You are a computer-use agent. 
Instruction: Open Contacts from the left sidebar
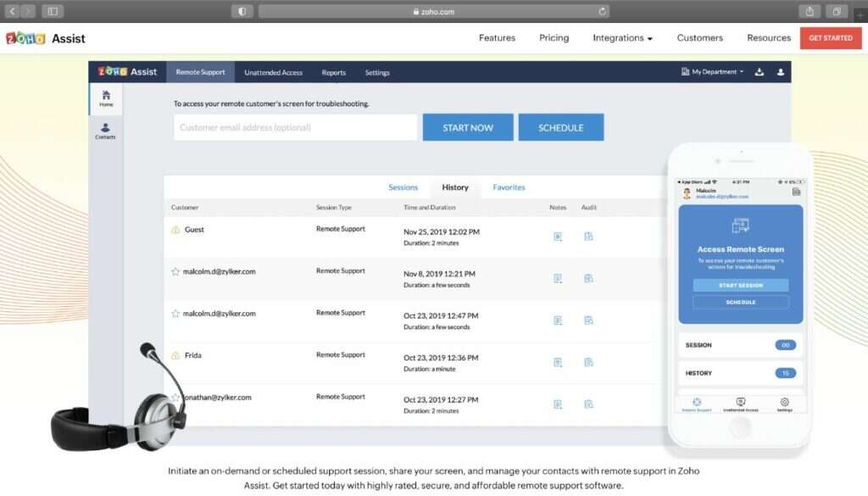(x=105, y=131)
